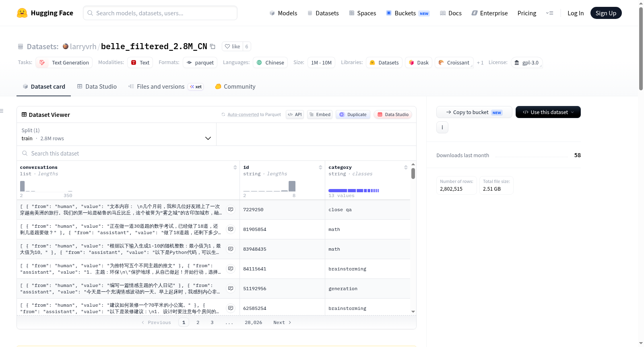Open the Models nav item
The width and height of the screenshot is (644, 347).
(283, 13)
